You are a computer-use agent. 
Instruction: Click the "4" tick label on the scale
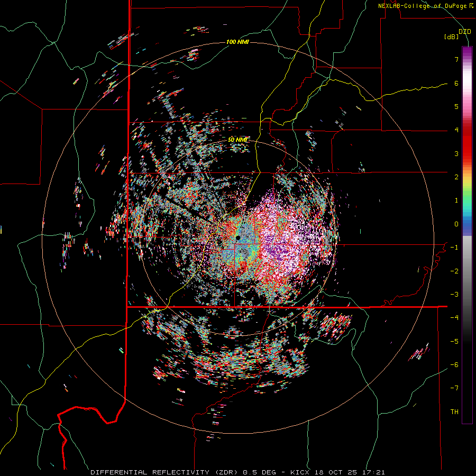(456, 130)
